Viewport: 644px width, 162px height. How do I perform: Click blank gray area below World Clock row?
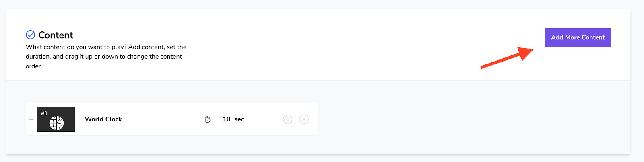pyautogui.click(x=169, y=145)
